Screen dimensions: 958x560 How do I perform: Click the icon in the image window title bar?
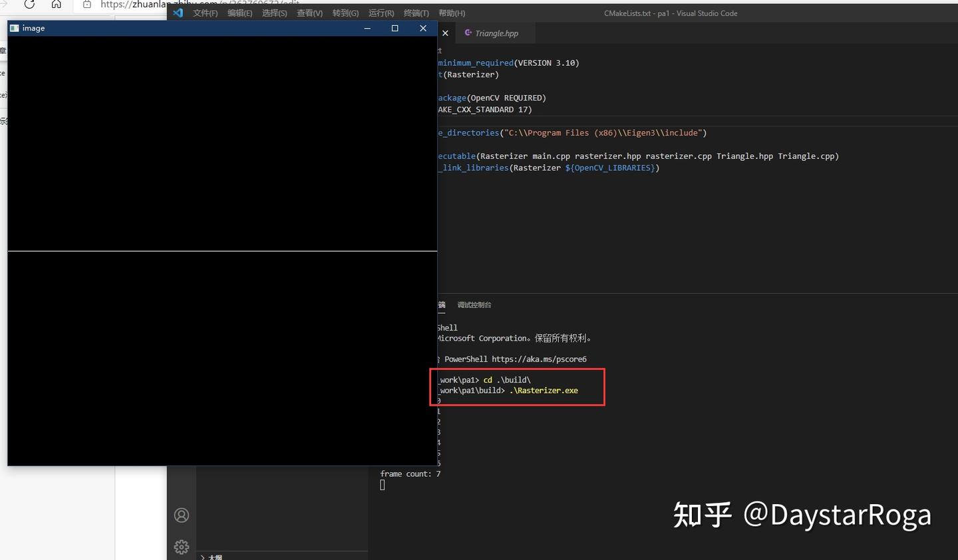coord(14,28)
